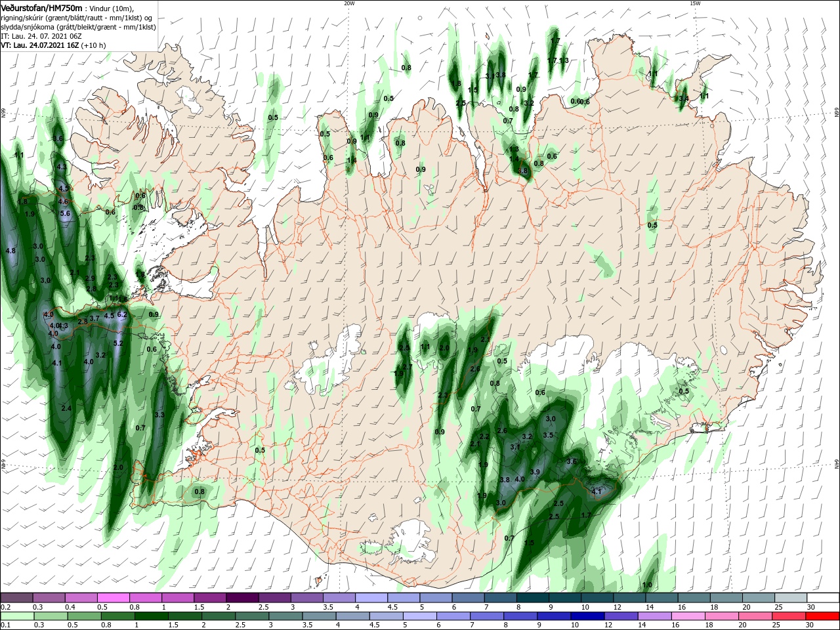Click the darkest purple swatch between 2 and 2.5 on the upper legend
840x630 pixels.
click(242, 598)
